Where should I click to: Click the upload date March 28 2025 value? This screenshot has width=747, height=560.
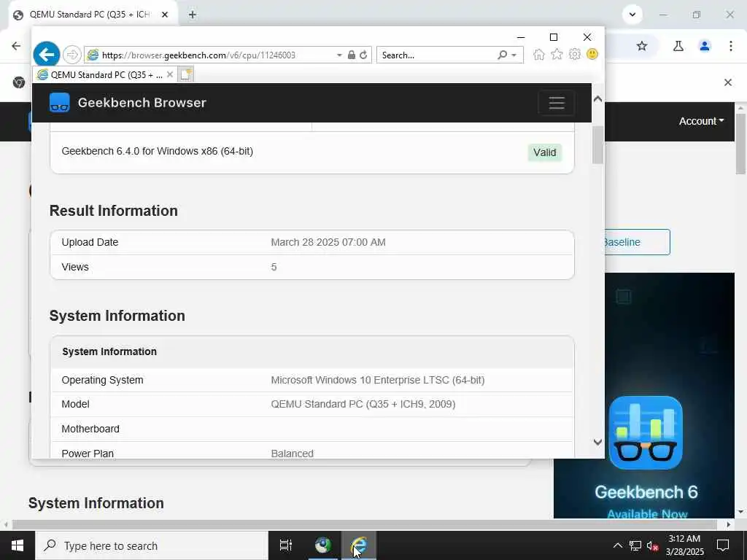[328, 242]
